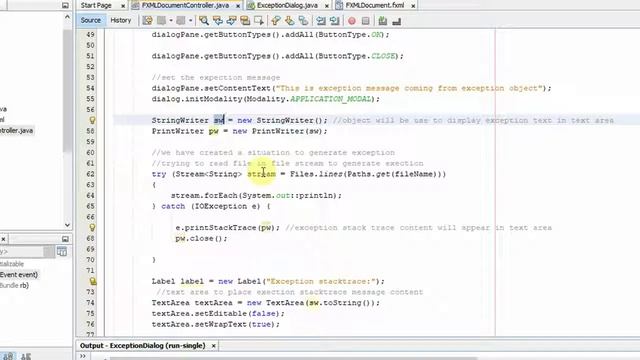Switch to FXMLDocument.fxml tab
The height and width of the screenshot is (360, 640).
click(374, 5)
